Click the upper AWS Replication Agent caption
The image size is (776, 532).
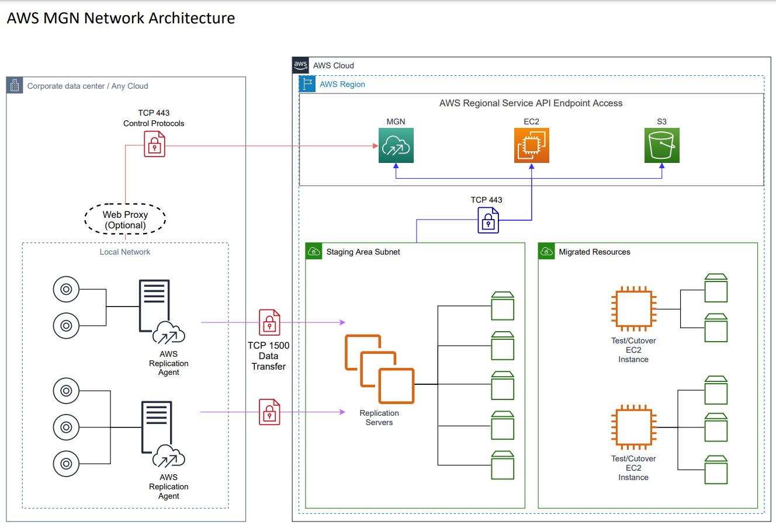[x=169, y=363]
